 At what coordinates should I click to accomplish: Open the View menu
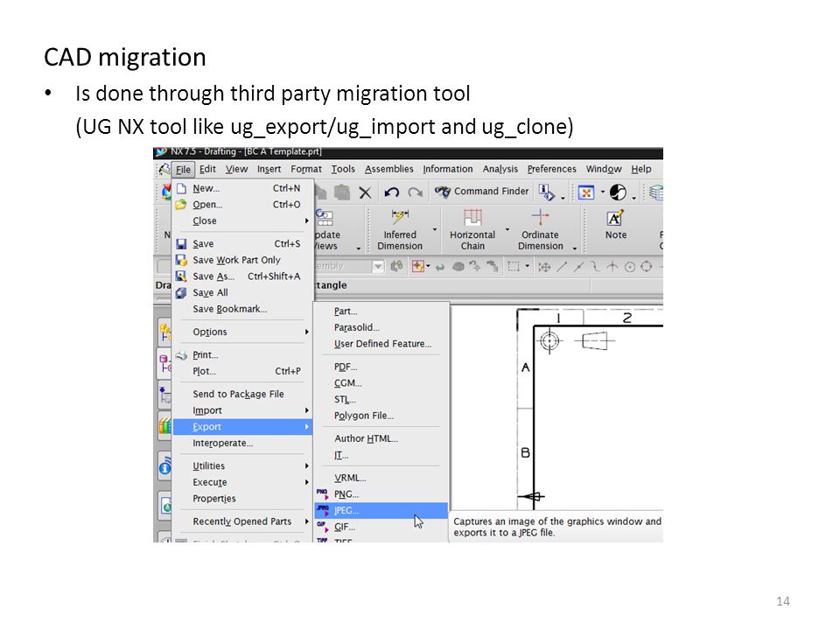[x=236, y=169]
